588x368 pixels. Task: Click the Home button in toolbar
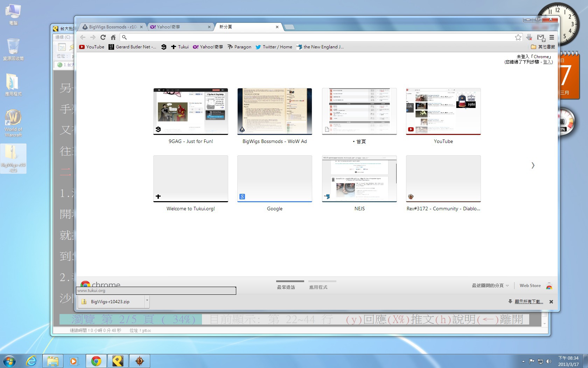pos(113,37)
